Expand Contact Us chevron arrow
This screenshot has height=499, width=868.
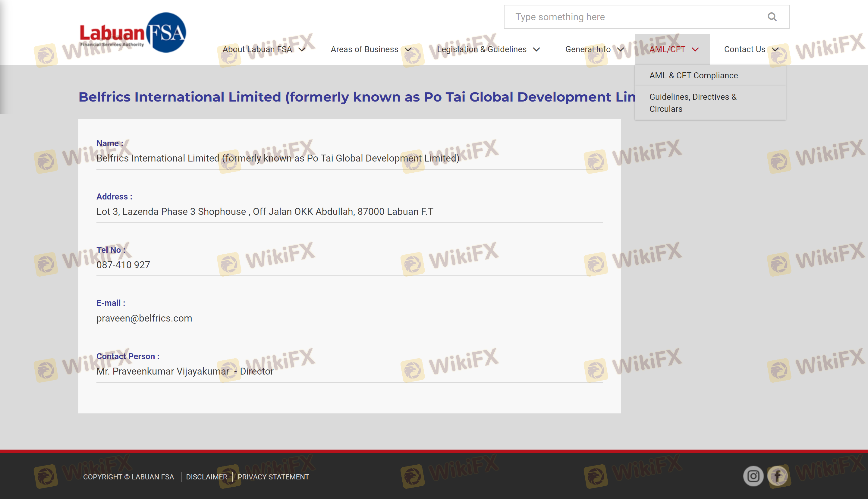click(x=775, y=50)
